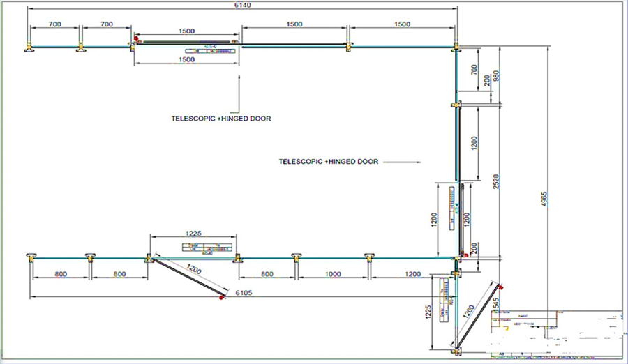The image size is (628, 364).
Task: Click the top-left end post symbol
Action: coord(29,47)
